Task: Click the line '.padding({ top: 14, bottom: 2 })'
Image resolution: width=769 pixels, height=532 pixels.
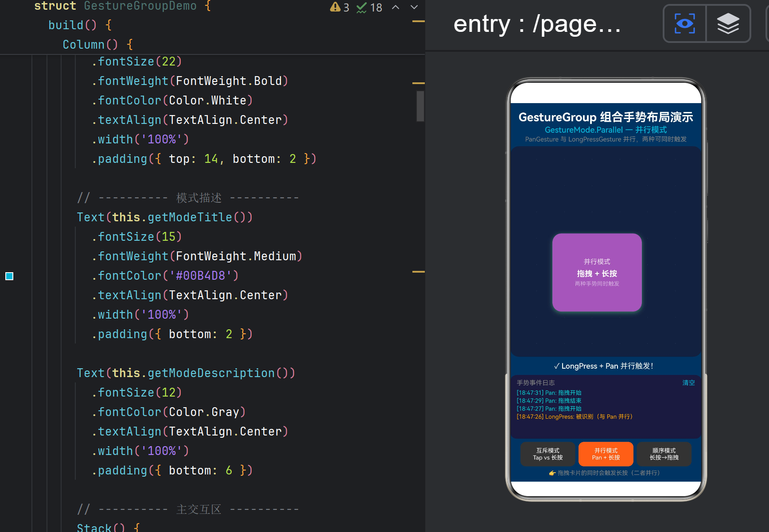Action: tap(204, 159)
